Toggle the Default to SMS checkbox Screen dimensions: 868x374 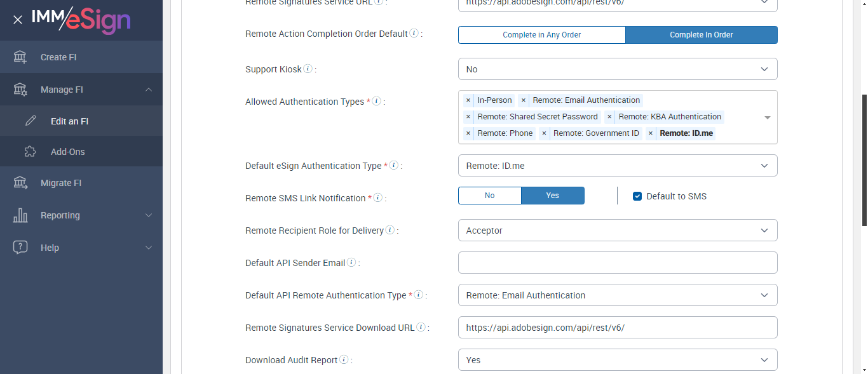[637, 196]
